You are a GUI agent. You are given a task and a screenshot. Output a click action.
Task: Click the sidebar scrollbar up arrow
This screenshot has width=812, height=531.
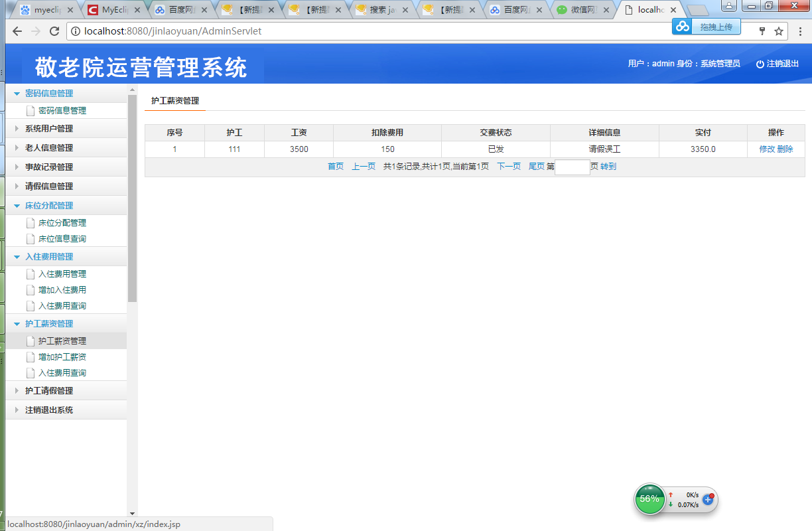[132, 89]
